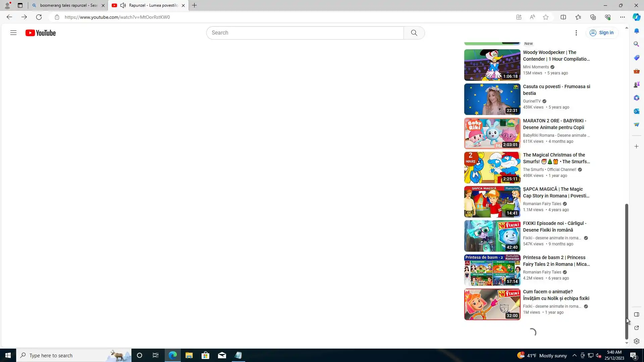This screenshot has width=644, height=362.
Task: Open Edge Settings and more menu
Action: 622,17
